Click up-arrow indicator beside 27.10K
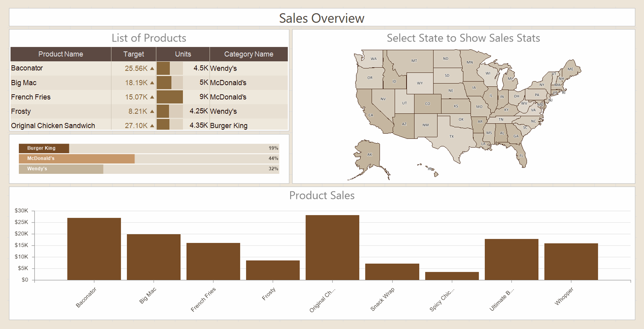The height and width of the screenshot is (329, 644). click(x=152, y=125)
